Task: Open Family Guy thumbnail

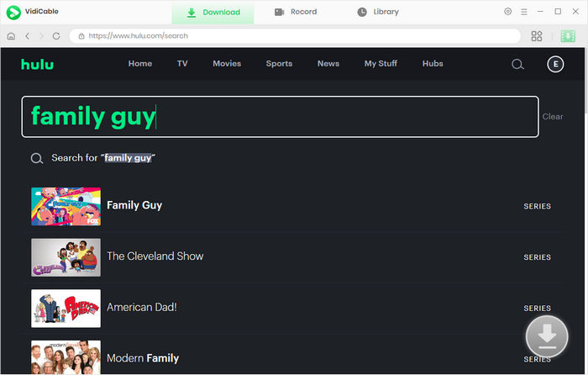Action: [x=66, y=207]
